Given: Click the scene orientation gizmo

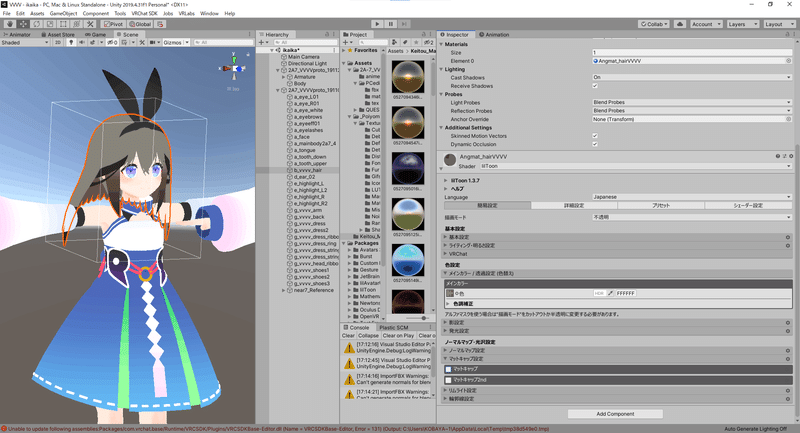Looking at the screenshot, I should tap(234, 68).
